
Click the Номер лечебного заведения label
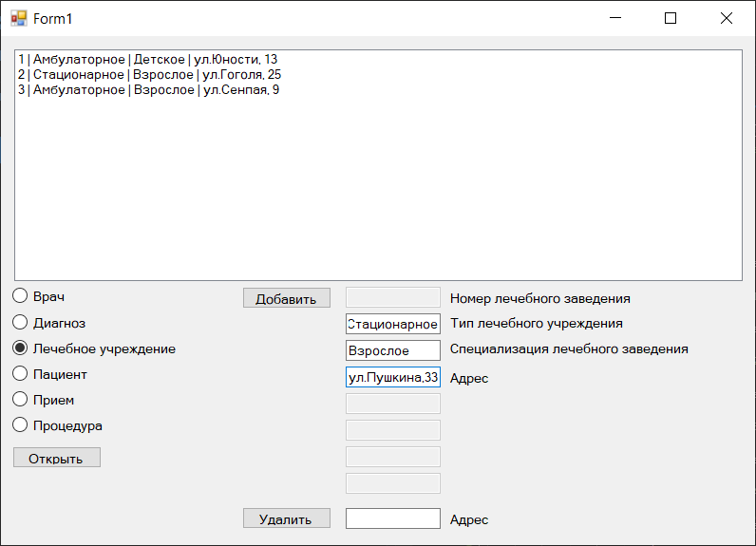click(540, 299)
